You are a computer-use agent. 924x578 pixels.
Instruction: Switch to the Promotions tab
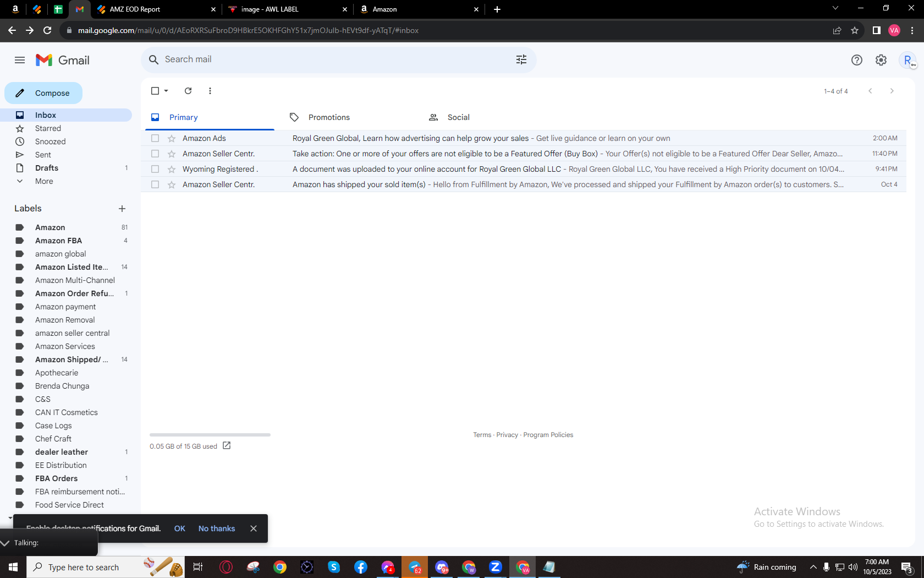(329, 117)
